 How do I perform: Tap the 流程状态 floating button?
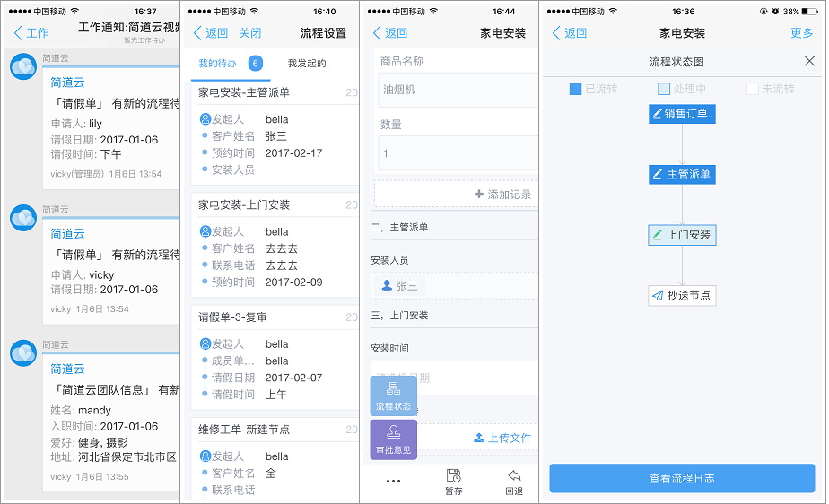coord(393,395)
